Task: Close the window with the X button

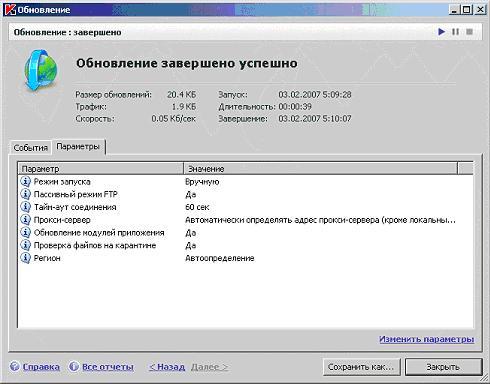Action: pos(480,9)
